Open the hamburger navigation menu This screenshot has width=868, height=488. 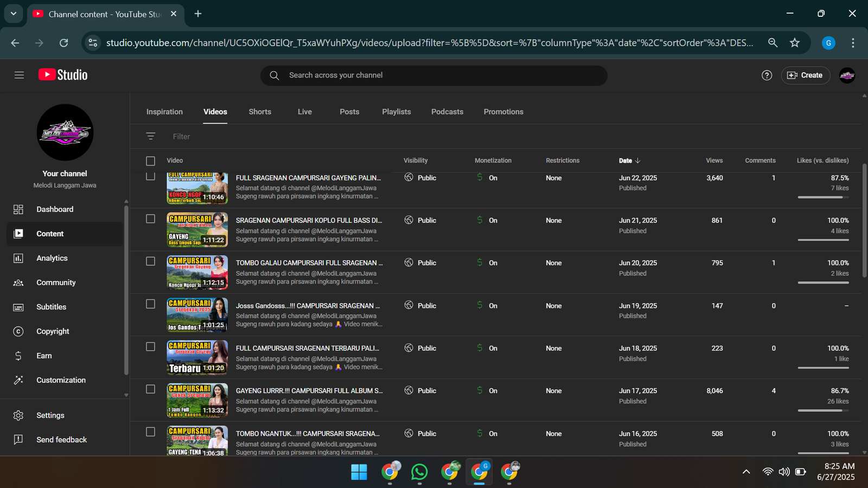[x=19, y=75]
